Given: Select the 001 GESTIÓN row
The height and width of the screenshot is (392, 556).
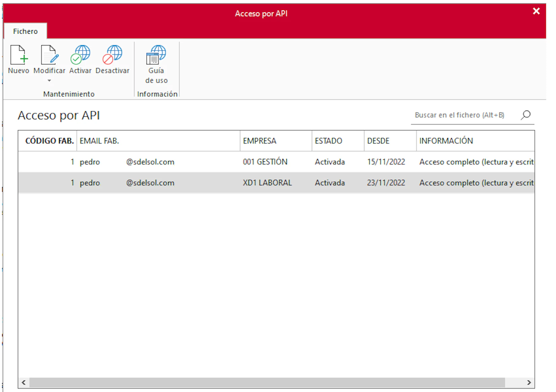Looking at the screenshot, I should [x=265, y=162].
